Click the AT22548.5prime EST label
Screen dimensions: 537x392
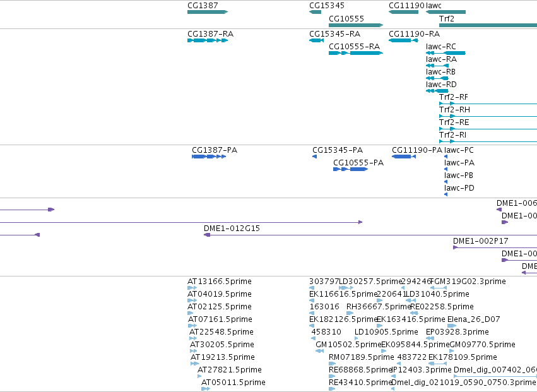pyautogui.click(x=221, y=332)
